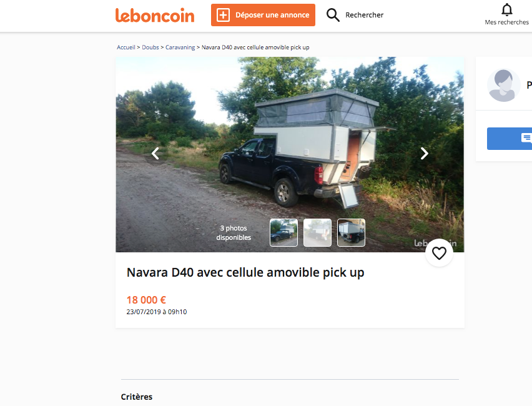This screenshot has width=532, height=406.
Task: Go to Accueil breadcrumb link
Action: [126, 47]
